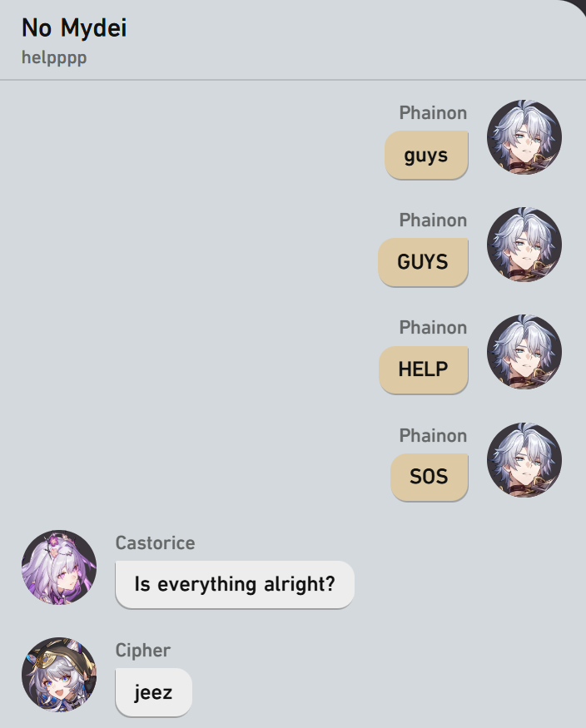Click the "helpppp" chat subtitle

pyautogui.click(x=54, y=58)
